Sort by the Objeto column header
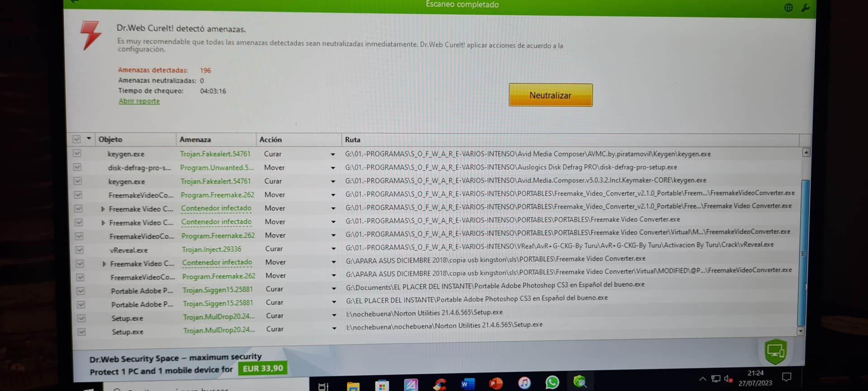868x391 pixels. coord(135,139)
